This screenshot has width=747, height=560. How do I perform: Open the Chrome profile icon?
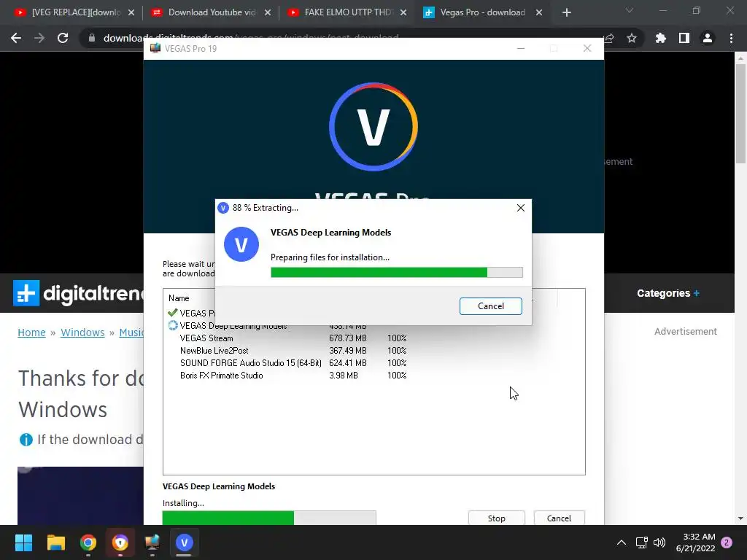coord(708,38)
